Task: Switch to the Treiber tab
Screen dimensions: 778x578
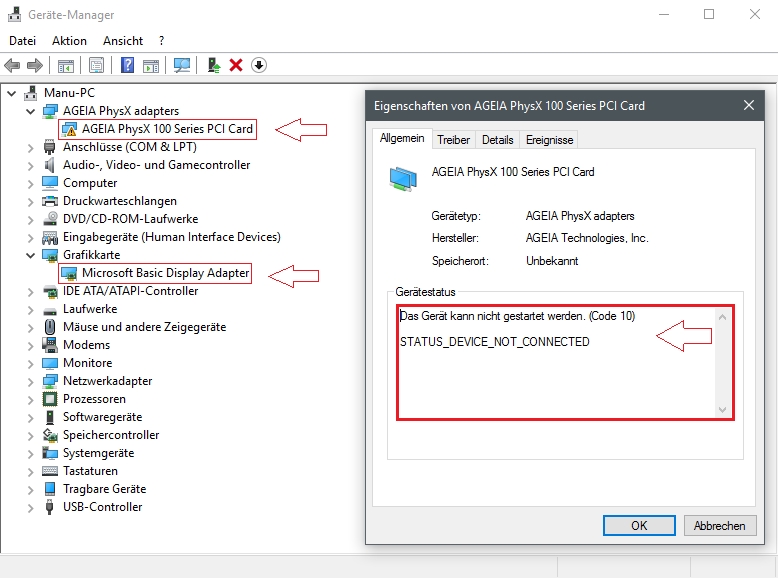Action: click(454, 140)
